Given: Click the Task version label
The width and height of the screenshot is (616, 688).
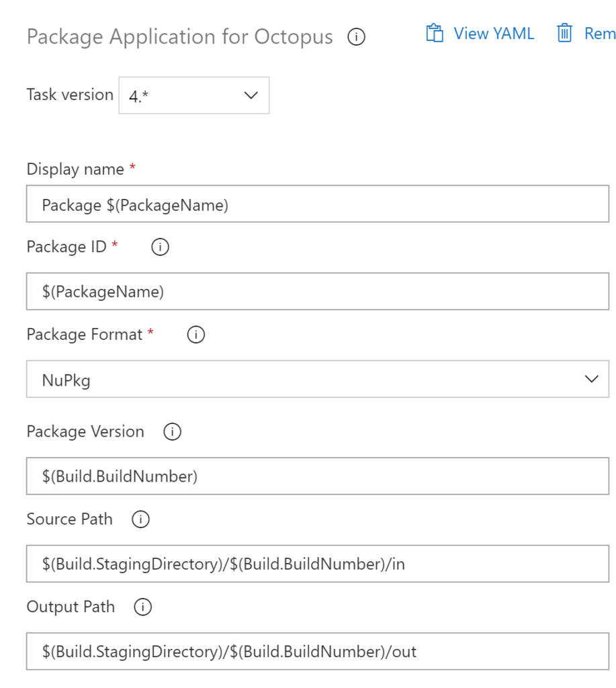Looking at the screenshot, I should [x=71, y=95].
